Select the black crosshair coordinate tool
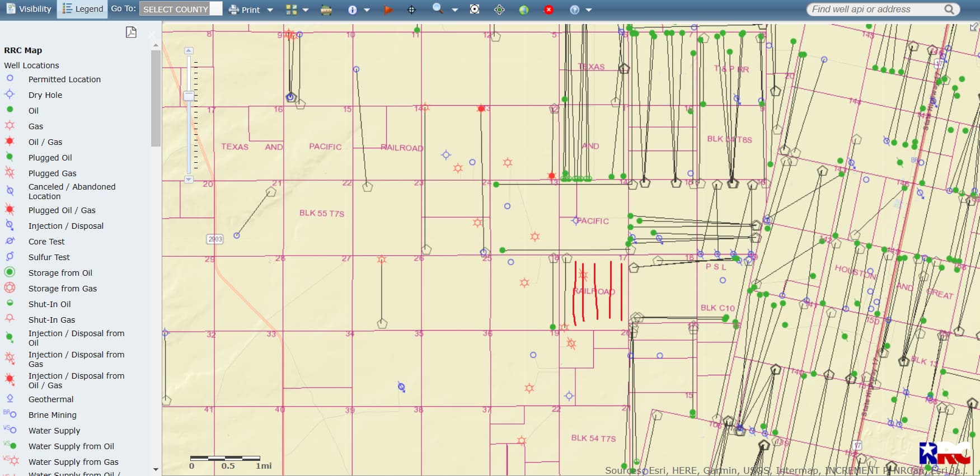980x476 pixels. 411,10
